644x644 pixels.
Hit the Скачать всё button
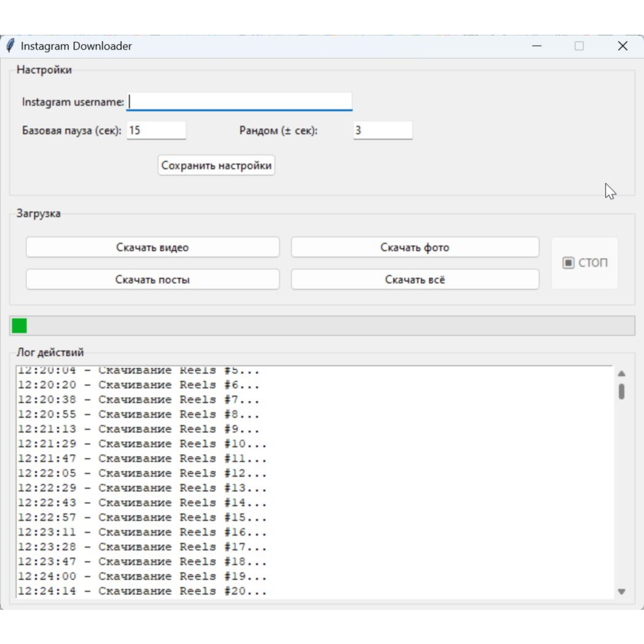coord(415,279)
